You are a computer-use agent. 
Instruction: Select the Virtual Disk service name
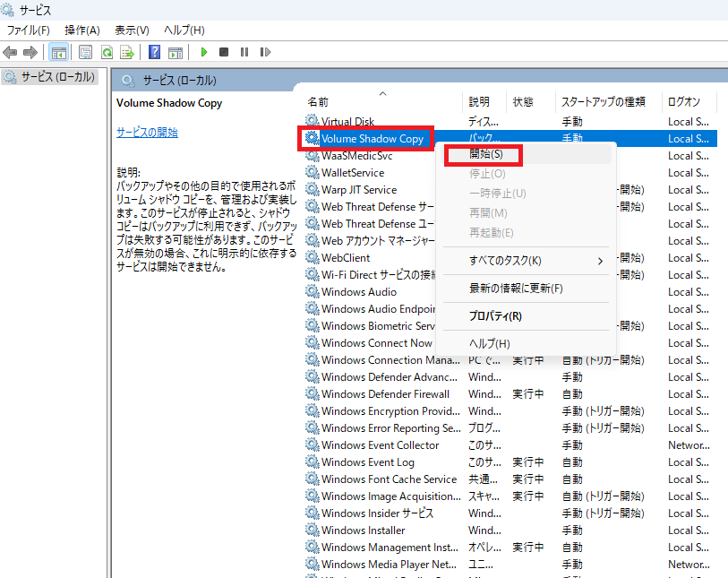pos(347,122)
